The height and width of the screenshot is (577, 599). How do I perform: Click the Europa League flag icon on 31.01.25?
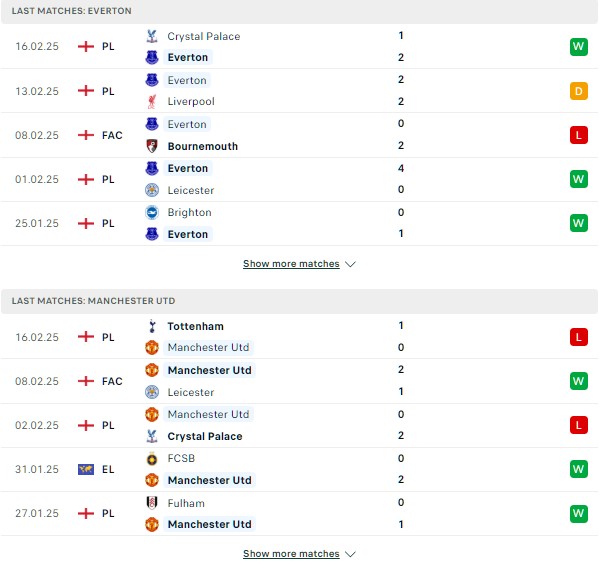[x=86, y=469]
